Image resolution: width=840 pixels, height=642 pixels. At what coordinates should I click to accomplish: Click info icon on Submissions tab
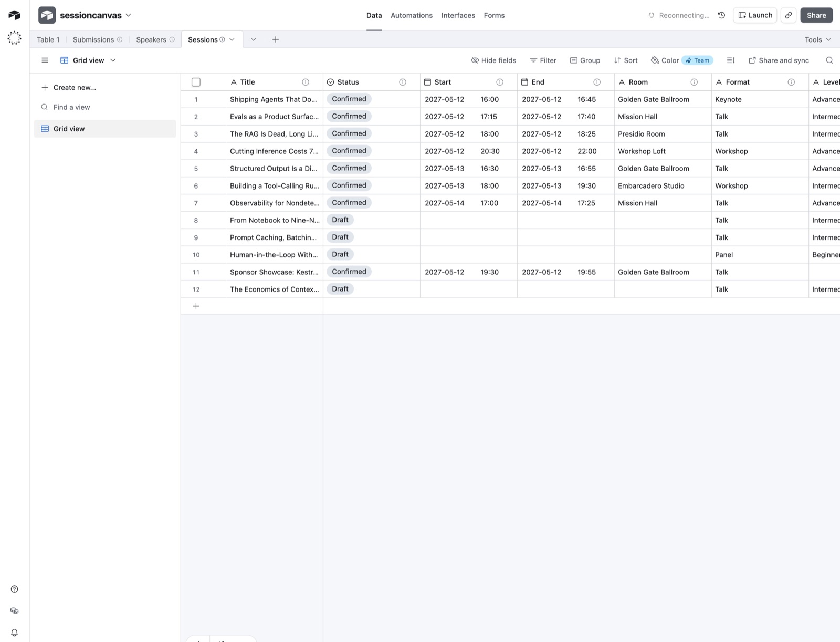coord(120,39)
